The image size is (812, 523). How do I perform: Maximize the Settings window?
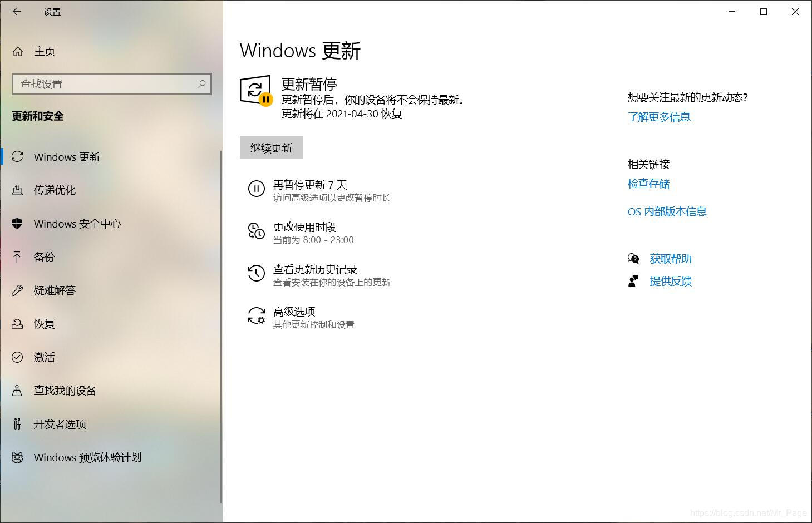pos(764,12)
